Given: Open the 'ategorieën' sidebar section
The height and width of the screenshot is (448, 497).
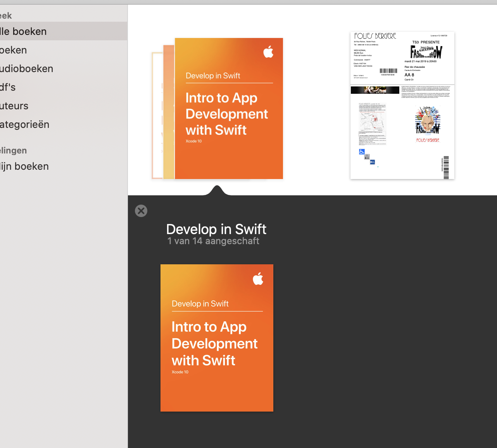Looking at the screenshot, I should tap(64, 124).
